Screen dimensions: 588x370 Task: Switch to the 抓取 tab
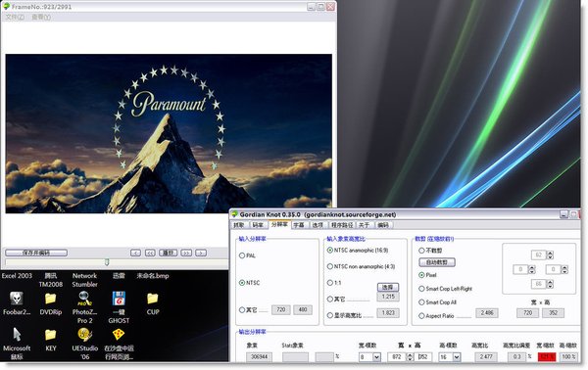click(239, 225)
